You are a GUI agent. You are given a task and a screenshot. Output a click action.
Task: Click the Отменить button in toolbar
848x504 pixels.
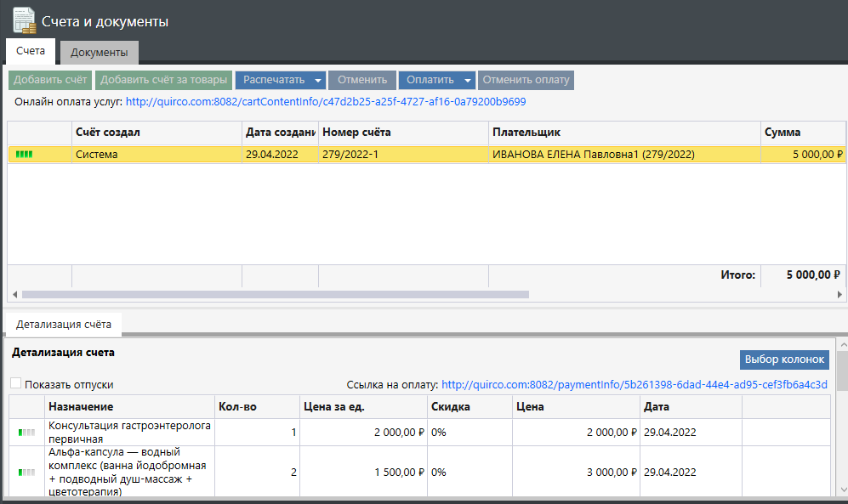[x=362, y=80]
